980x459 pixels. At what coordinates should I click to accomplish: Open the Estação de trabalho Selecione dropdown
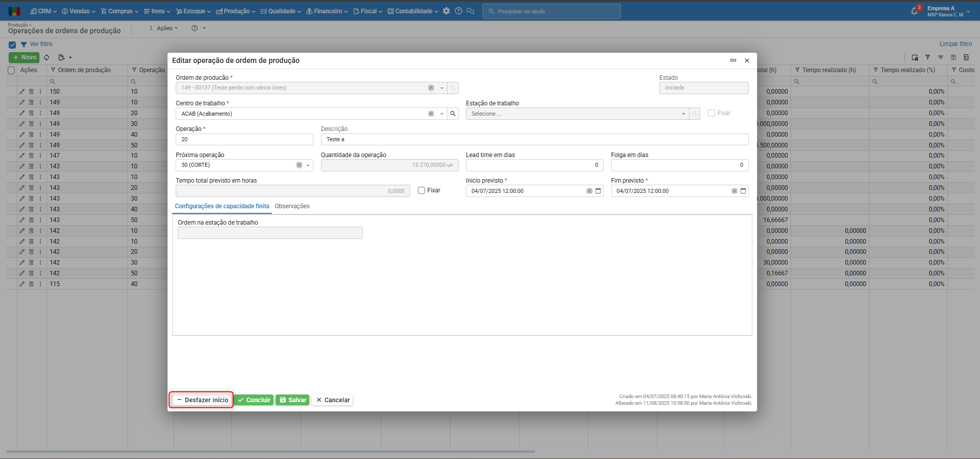(577, 114)
